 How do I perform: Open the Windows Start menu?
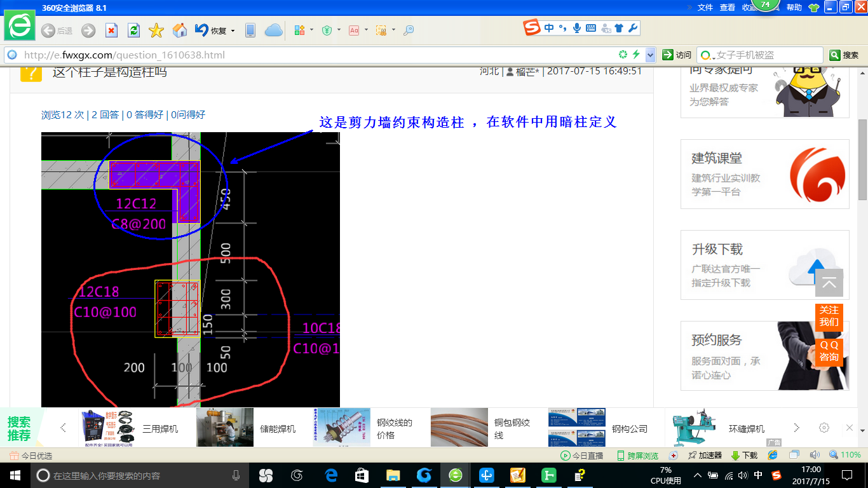[14, 475]
